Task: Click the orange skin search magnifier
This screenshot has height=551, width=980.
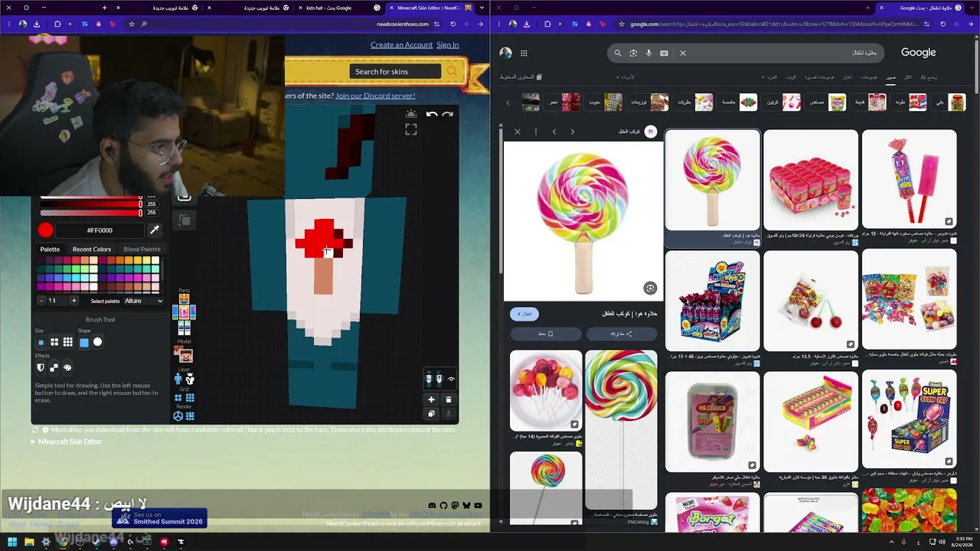Action: tap(452, 71)
